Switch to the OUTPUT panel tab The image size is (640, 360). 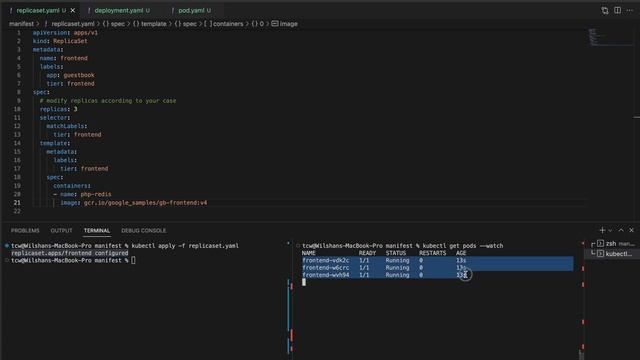[x=61, y=231]
